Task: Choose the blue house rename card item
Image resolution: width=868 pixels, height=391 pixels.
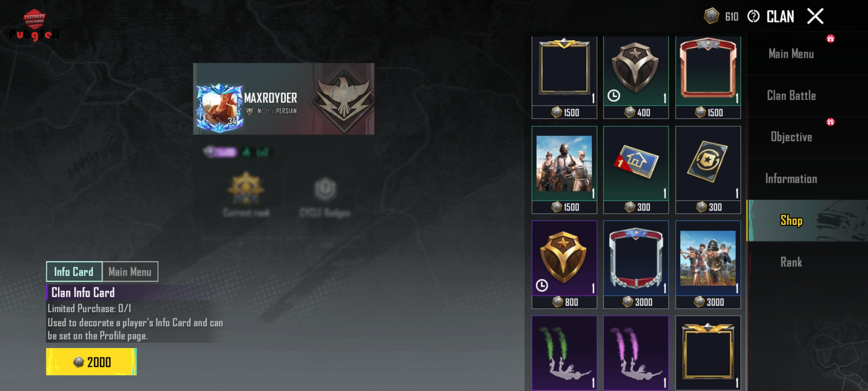Action: coord(636,170)
